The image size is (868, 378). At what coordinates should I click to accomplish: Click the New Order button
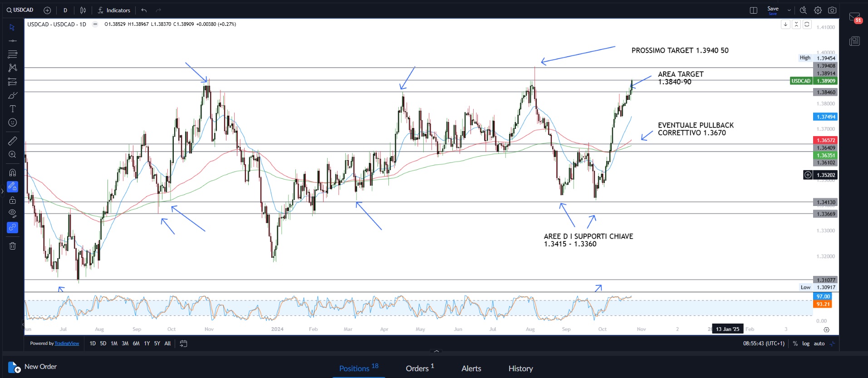(33, 367)
